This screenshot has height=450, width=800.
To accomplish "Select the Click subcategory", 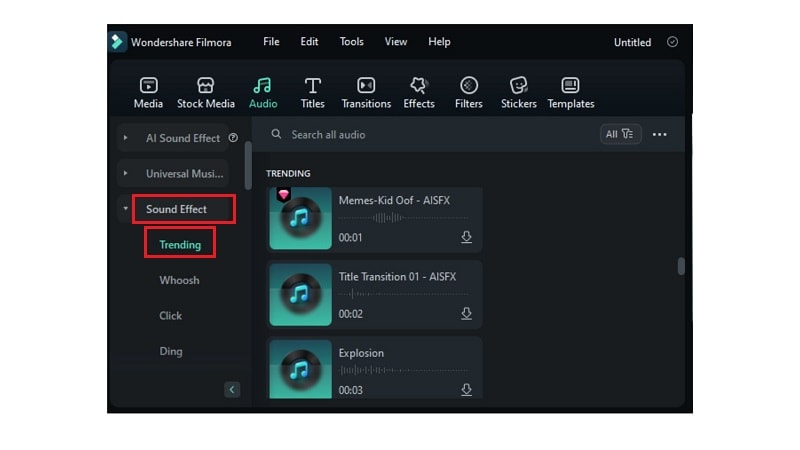I will [x=170, y=316].
